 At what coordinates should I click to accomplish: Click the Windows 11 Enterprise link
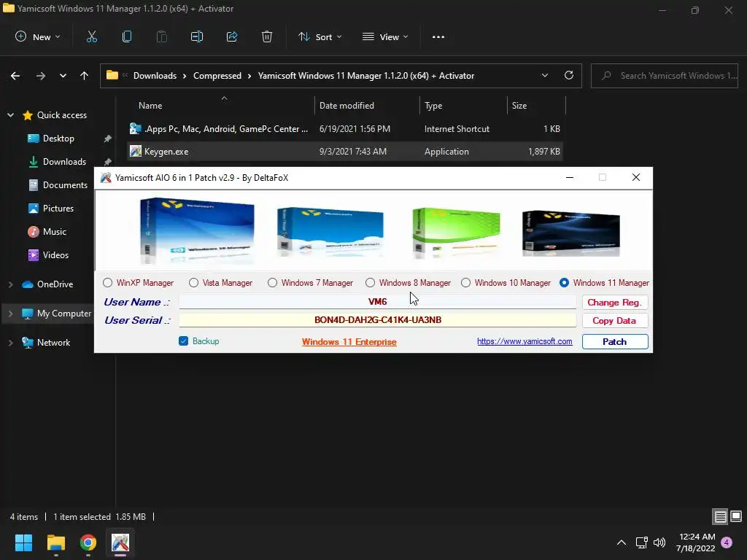point(349,341)
